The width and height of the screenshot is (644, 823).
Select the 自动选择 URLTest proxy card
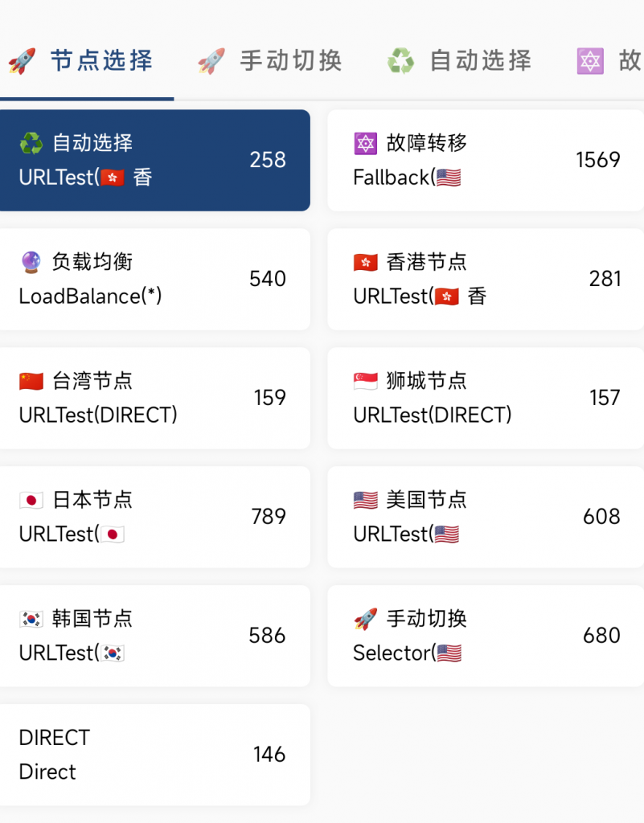pyautogui.click(x=155, y=160)
